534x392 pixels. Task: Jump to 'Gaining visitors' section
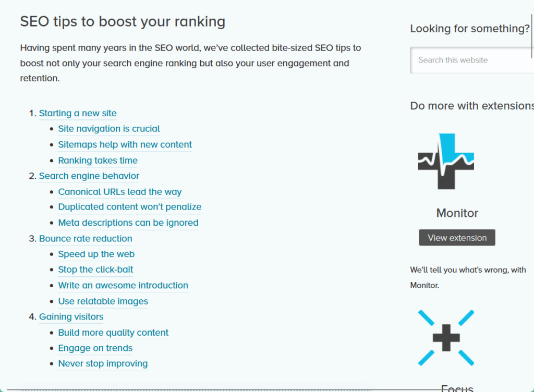71,317
